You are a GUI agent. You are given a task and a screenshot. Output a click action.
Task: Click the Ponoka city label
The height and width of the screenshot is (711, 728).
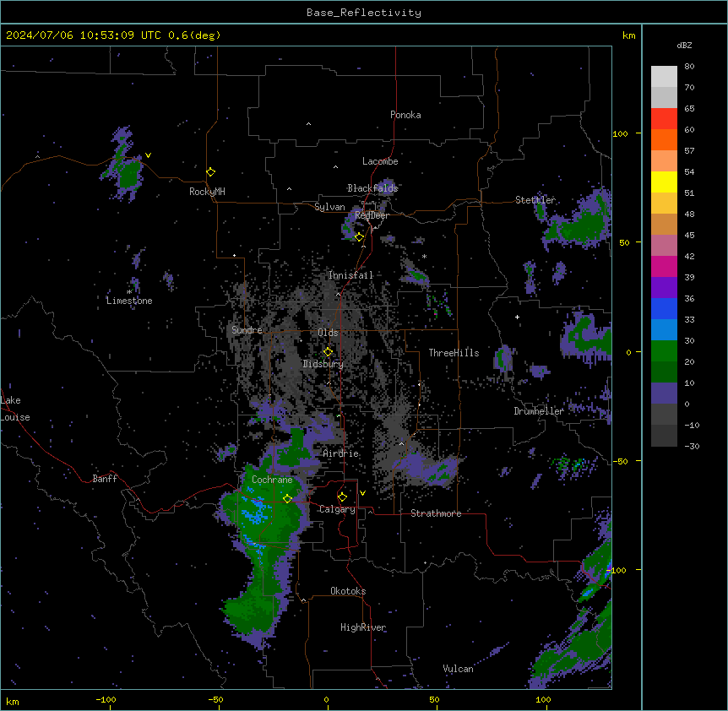405,115
